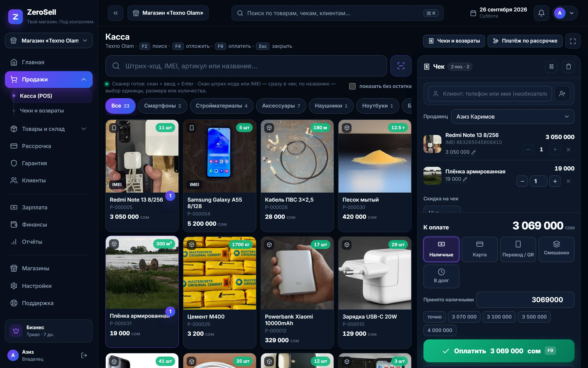Open the Продавец Азиз Каримов dropdown

coord(513,117)
